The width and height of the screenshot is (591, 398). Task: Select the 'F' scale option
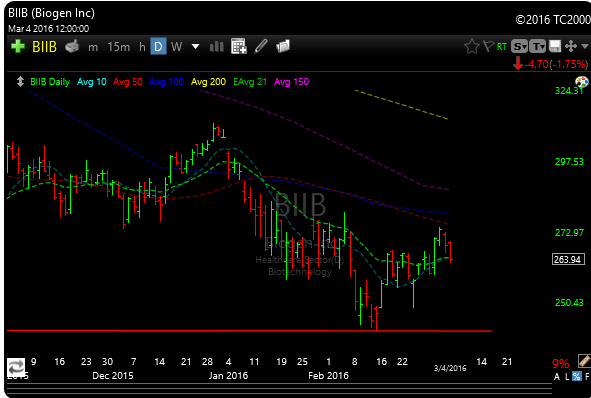point(586,377)
